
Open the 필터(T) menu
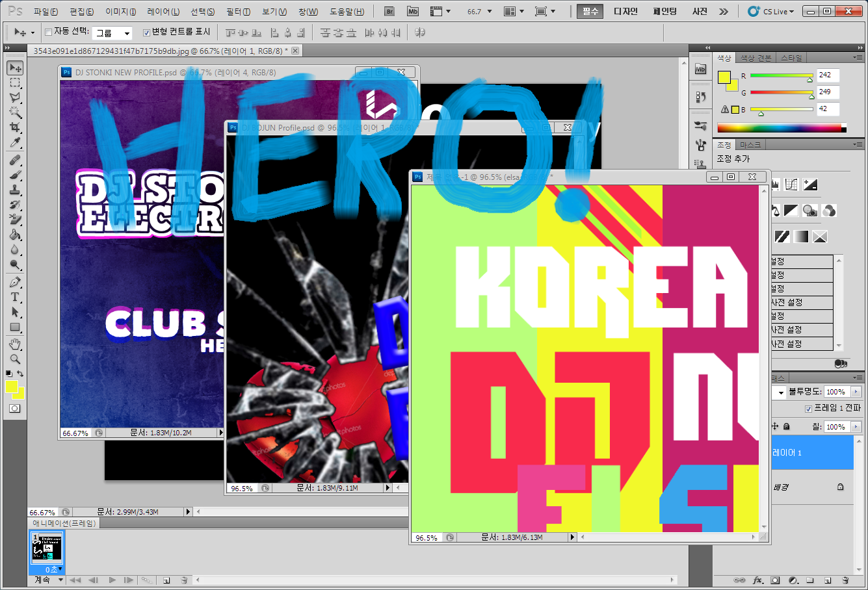click(238, 12)
